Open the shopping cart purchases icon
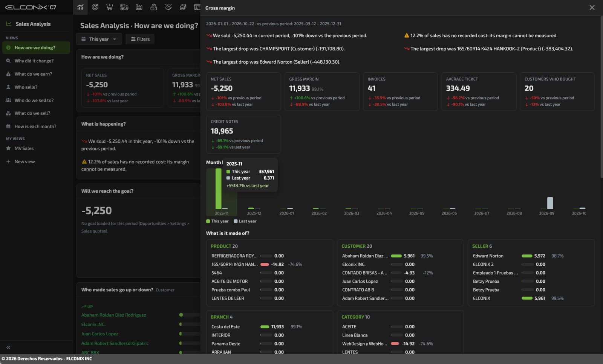Image resolution: width=603 pixels, height=364 pixels. click(x=109, y=7)
